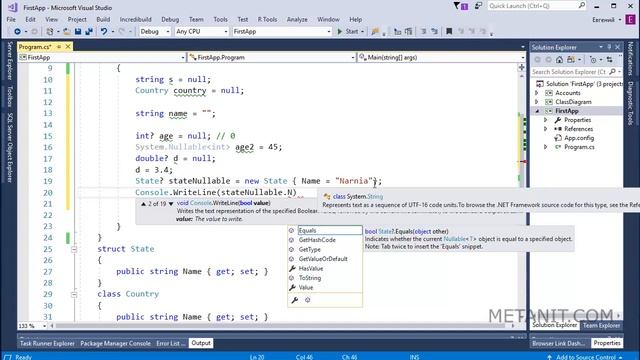This screenshot has height=360, width=640.
Task: Open the Debug menu
Action: 170,19
